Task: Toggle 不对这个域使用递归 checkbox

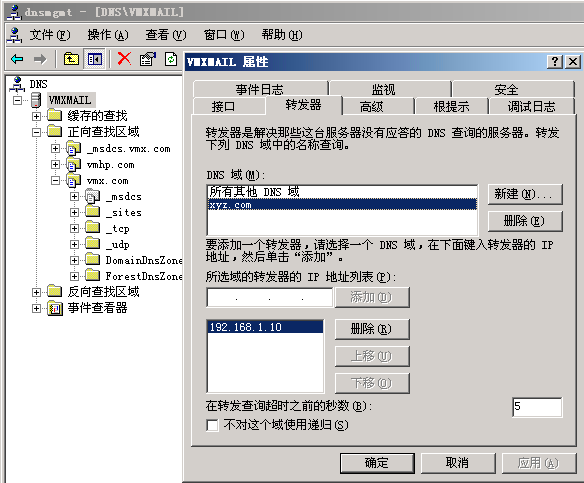Action: pos(212,425)
